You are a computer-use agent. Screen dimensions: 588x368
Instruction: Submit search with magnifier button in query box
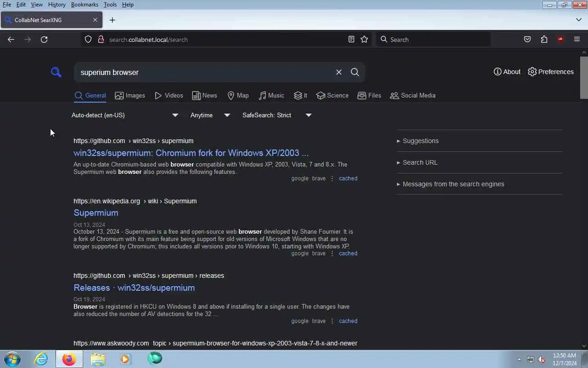click(355, 72)
